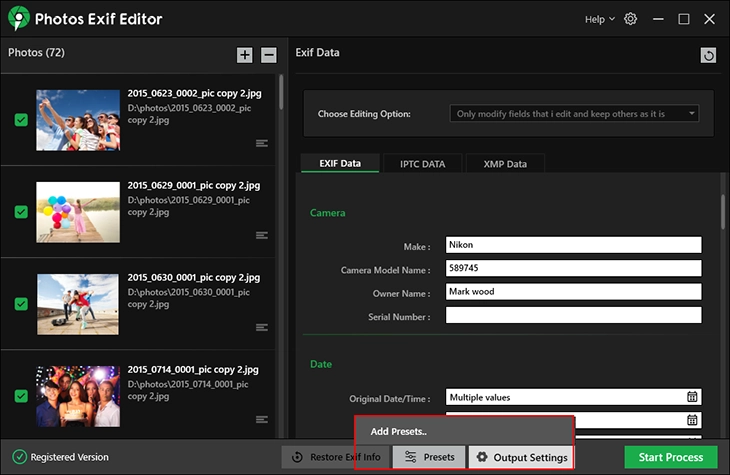The width and height of the screenshot is (730, 475).
Task: Click the remove photos minus icon
Action: pyautogui.click(x=269, y=55)
